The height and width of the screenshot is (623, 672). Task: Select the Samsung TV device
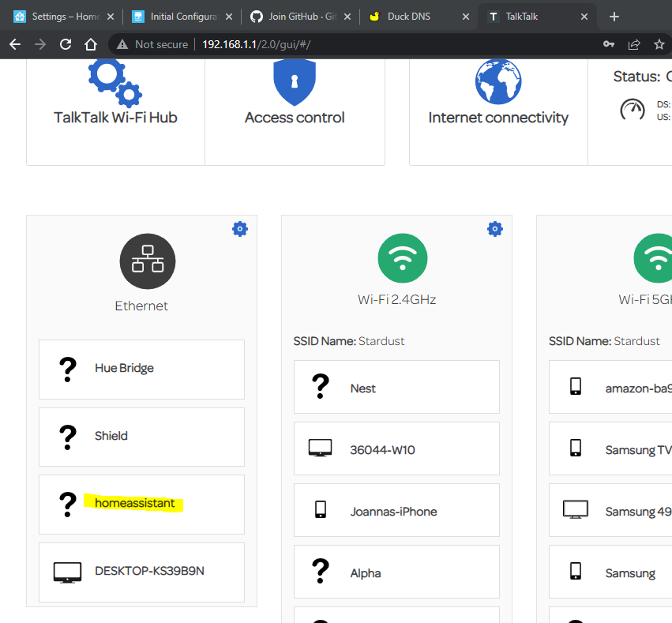coord(610,448)
